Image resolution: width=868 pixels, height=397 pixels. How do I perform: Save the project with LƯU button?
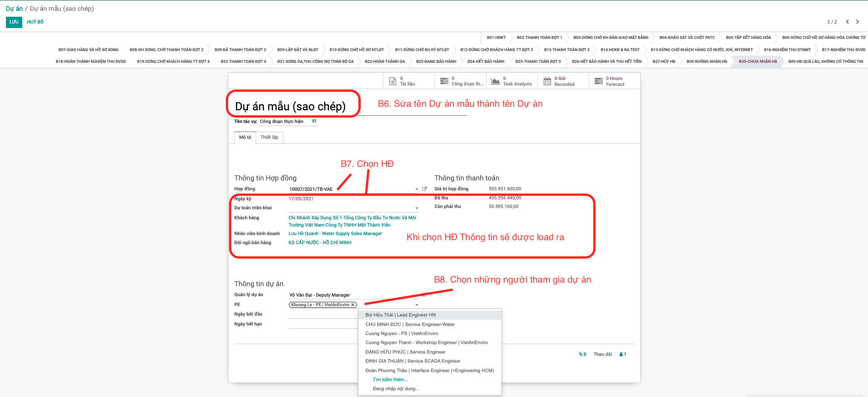14,22
